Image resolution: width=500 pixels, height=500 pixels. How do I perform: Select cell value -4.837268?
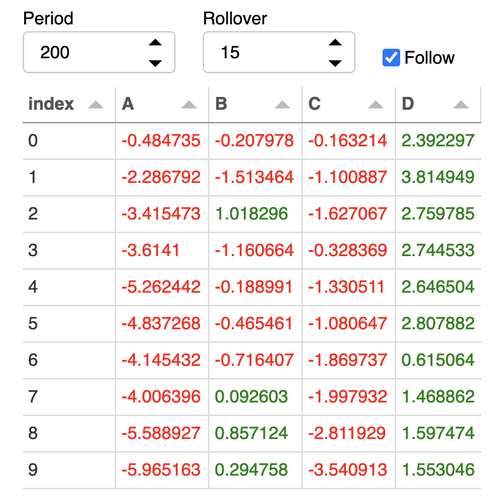[x=161, y=324]
